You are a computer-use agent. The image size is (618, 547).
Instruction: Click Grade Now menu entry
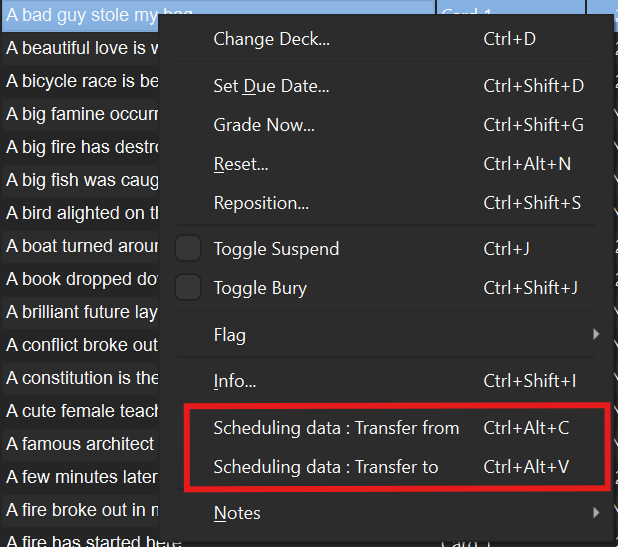264,125
